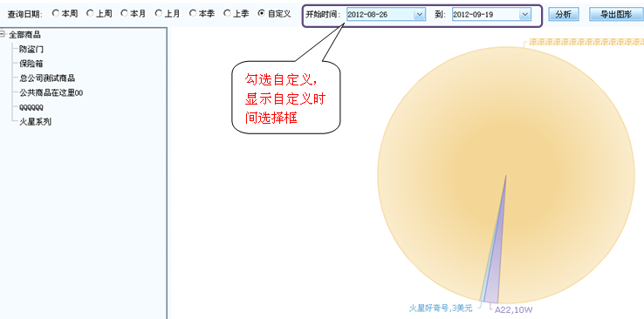The image size is (644, 319).
Task: Select QQQQQQ in the product tree
Action: 31,107
